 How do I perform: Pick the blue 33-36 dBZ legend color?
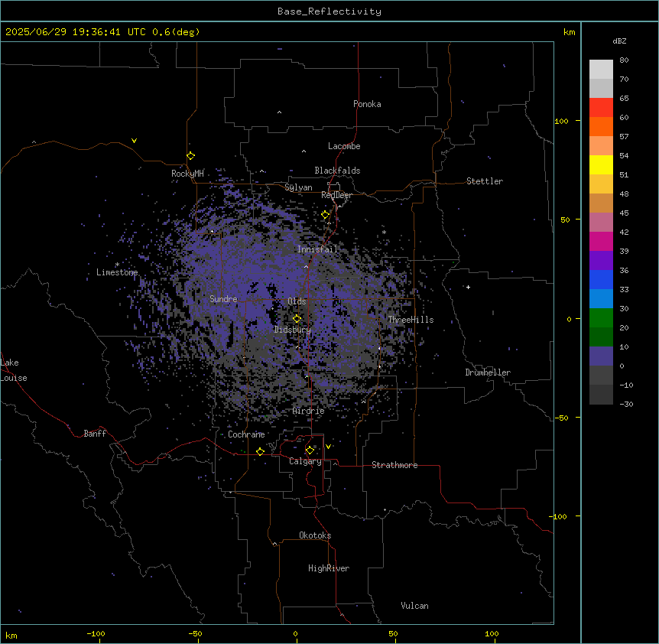tap(601, 279)
